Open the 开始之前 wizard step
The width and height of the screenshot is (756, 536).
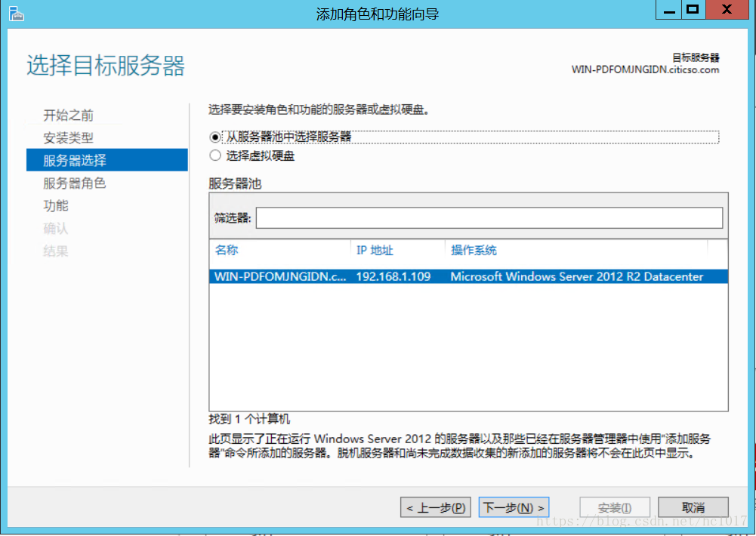pyautogui.click(x=69, y=116)
